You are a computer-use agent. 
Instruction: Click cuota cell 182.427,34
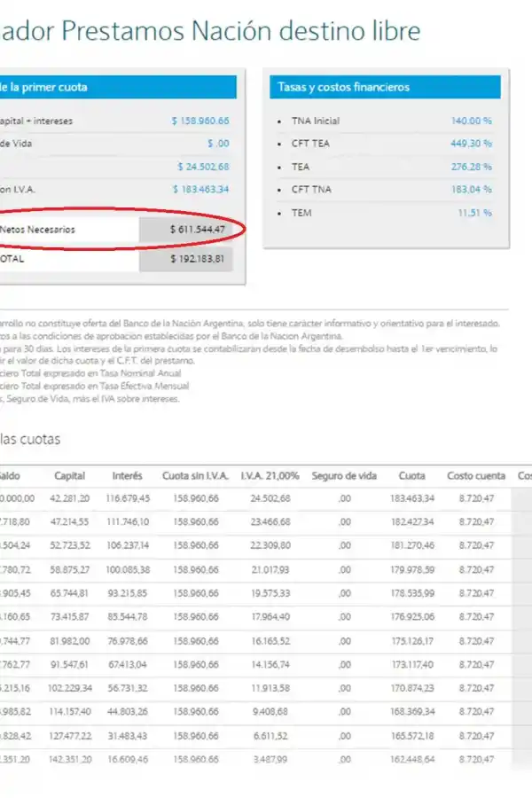point(412,521)
